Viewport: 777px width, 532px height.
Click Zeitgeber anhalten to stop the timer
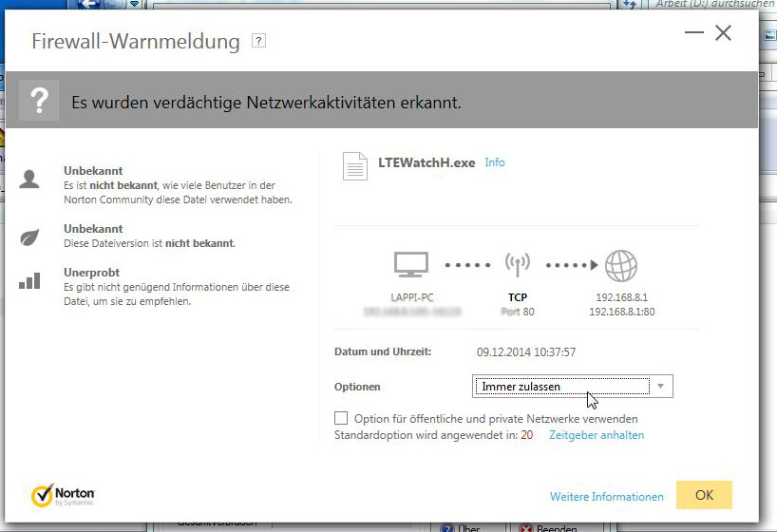(x=597, y=435)
